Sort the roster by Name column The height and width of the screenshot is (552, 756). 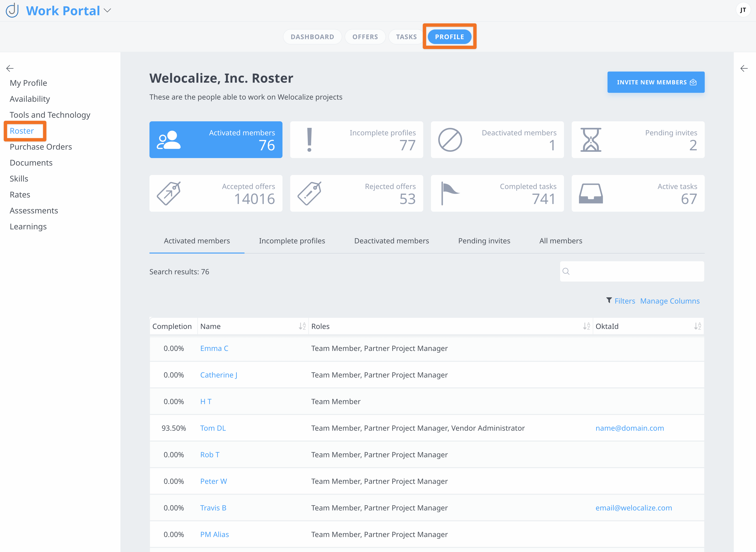click(302, 326)
